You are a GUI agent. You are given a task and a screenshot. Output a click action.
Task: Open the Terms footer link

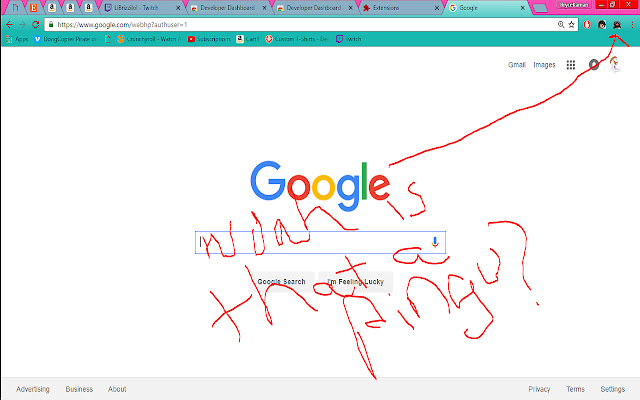[x=576, y=389]
